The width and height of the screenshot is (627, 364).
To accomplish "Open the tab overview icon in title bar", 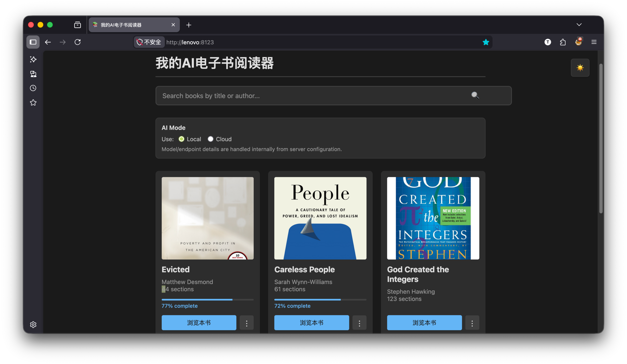I will (77, 25).
